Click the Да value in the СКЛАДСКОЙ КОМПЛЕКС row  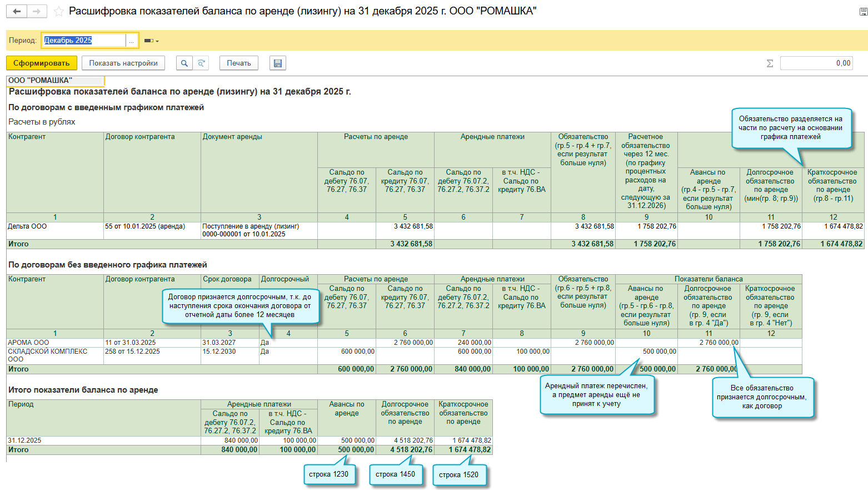coord(288,356)
